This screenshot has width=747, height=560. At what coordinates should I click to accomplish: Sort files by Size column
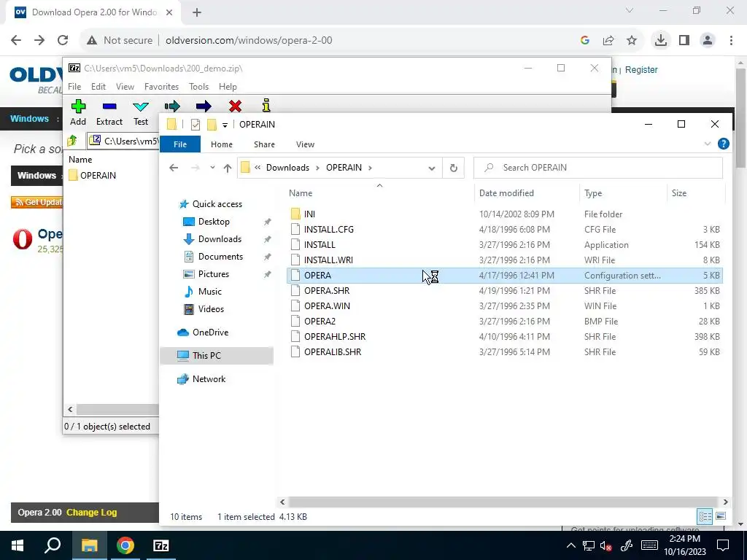pos(679,192)
